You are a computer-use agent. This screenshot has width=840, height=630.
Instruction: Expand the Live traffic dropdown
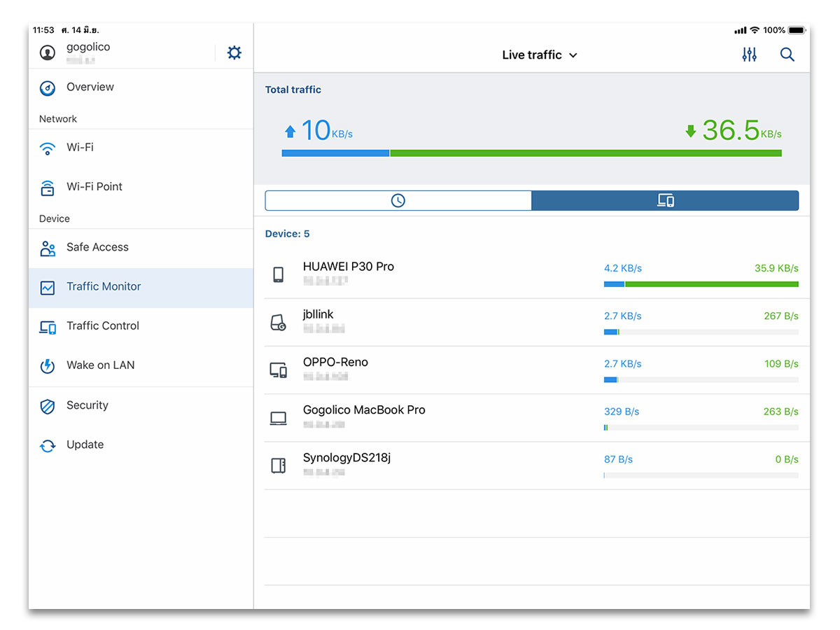[539, 55]
